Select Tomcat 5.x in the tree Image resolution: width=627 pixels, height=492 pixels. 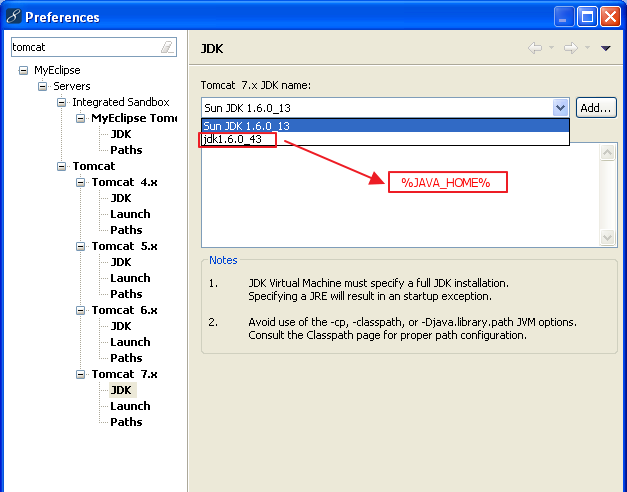[124, 246]
